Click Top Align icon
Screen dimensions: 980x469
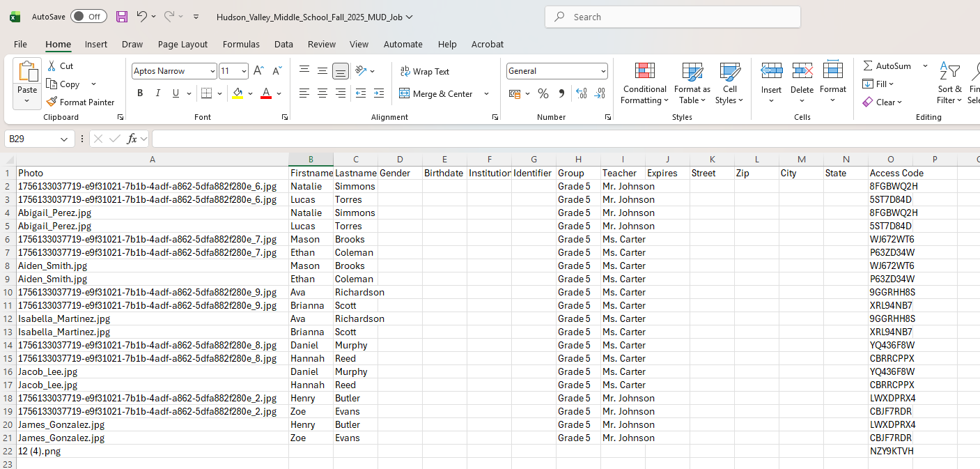304,70
